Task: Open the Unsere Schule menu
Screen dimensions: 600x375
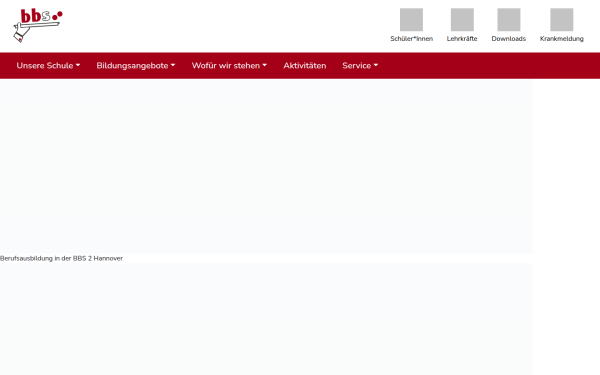Action: pyautogui.click(x=48, y=65)
